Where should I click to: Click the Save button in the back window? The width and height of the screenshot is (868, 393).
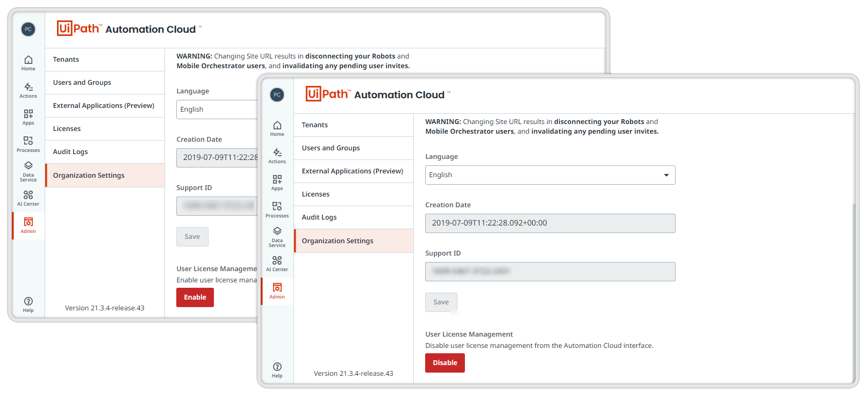point(192,237)
